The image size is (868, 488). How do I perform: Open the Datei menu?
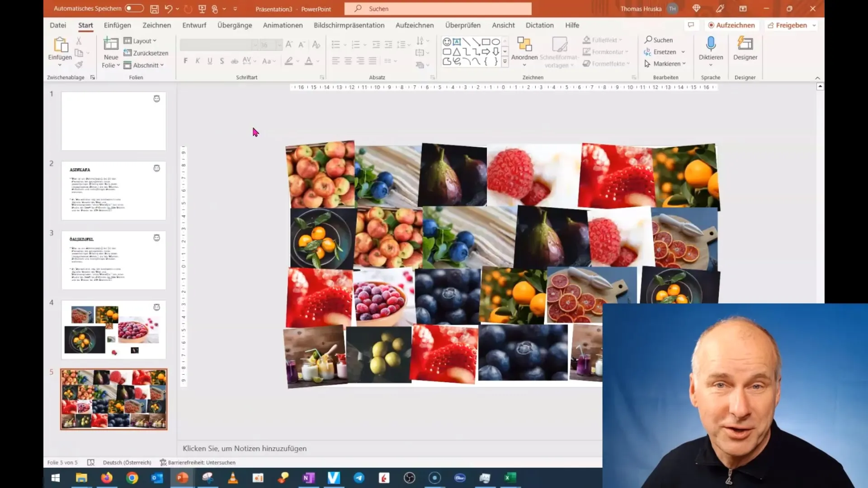(58, 25)
